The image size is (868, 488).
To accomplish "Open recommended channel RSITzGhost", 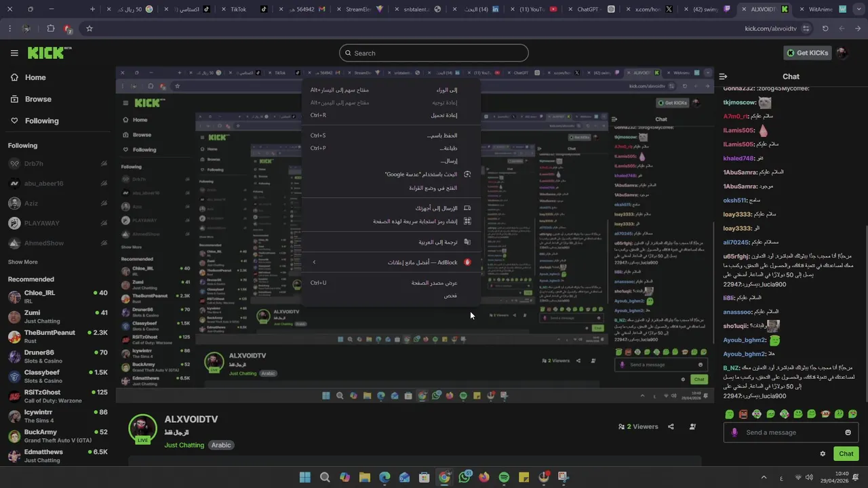I will [58, 396].
